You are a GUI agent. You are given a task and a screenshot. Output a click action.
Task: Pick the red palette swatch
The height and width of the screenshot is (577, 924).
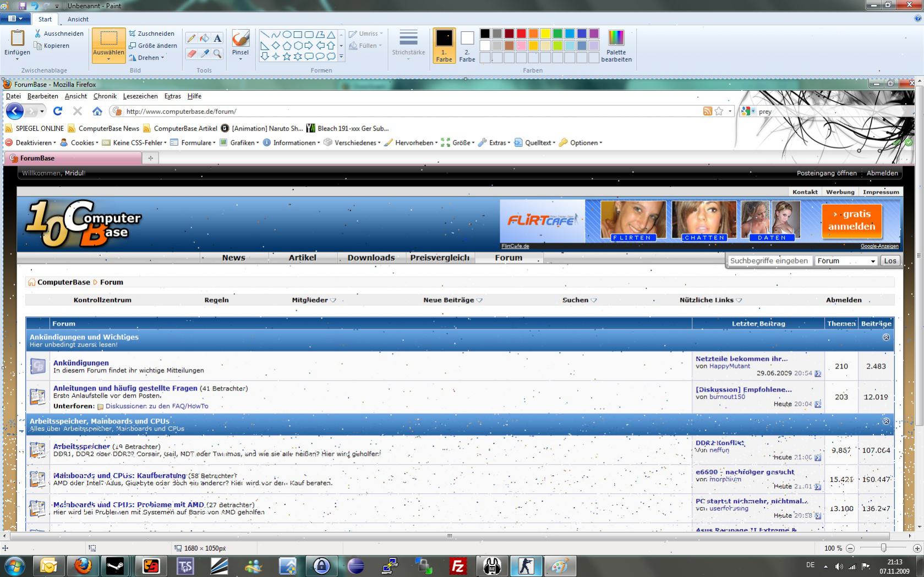click(521, 34)
